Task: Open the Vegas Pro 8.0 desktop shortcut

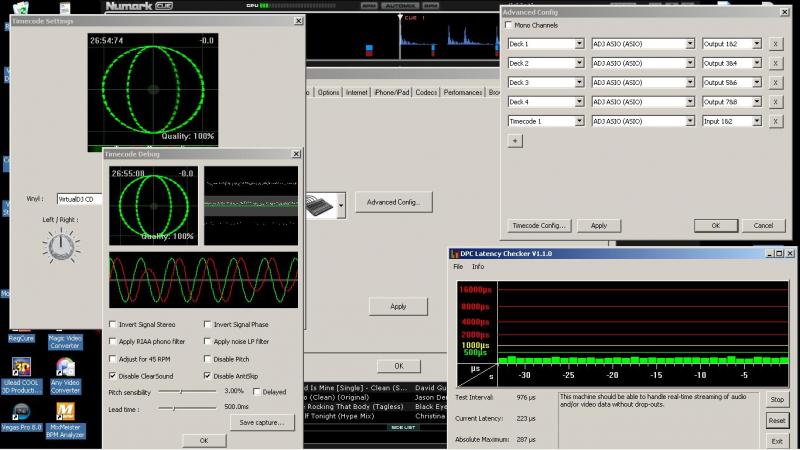Action: coord(21,413)
